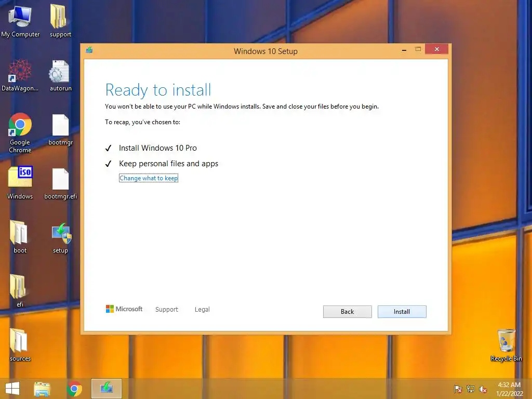
Task: Click 'Keep personal files and apps' text
Action: (169, 164)
